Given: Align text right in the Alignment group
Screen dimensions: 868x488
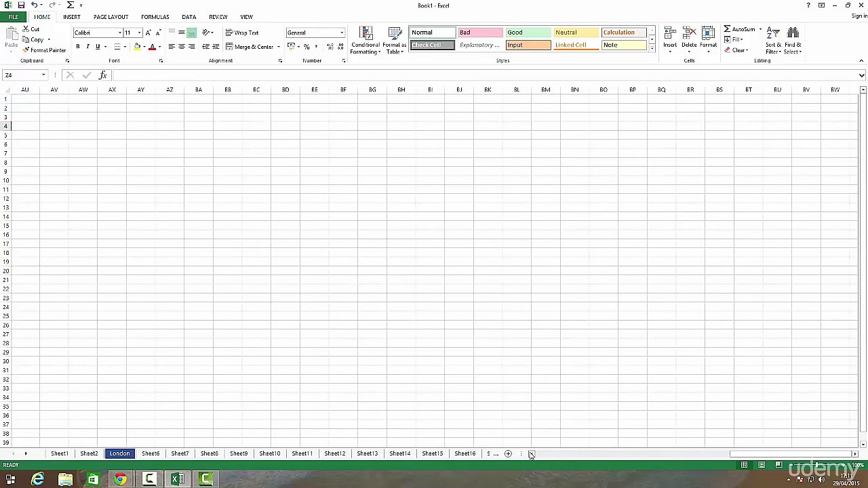Looking at the screenshot, I should 191,47.
